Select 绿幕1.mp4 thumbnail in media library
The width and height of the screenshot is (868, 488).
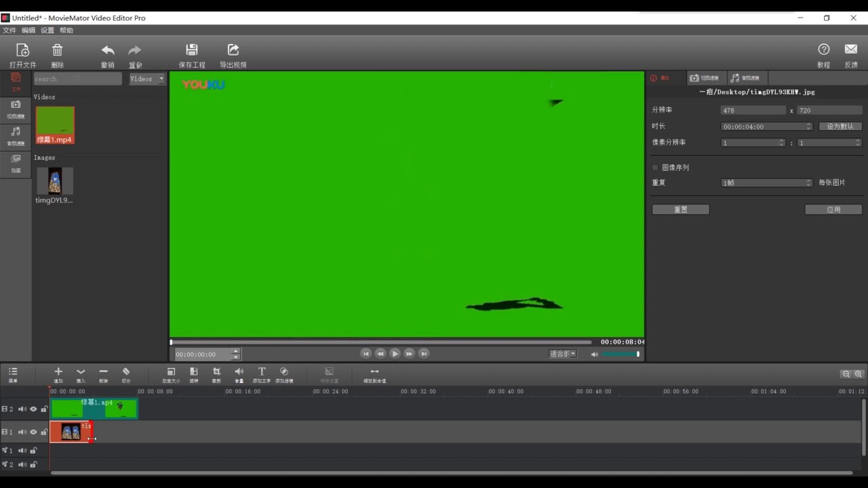point(55,125)
